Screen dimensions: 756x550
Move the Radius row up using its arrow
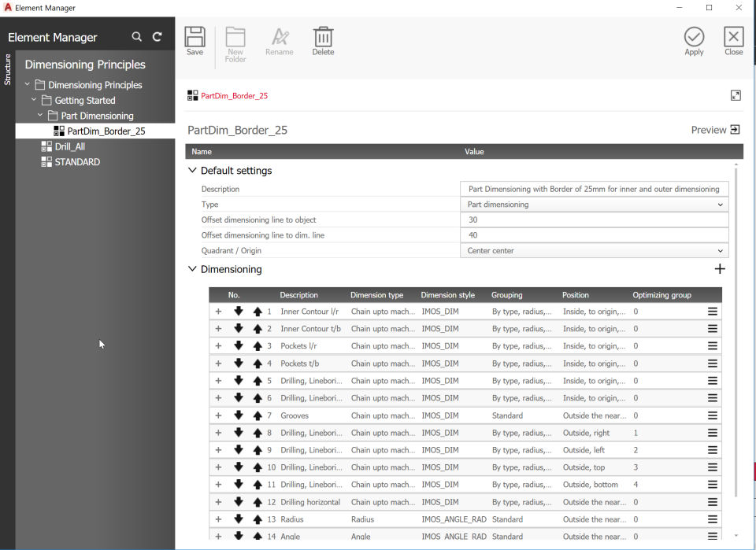257,519
